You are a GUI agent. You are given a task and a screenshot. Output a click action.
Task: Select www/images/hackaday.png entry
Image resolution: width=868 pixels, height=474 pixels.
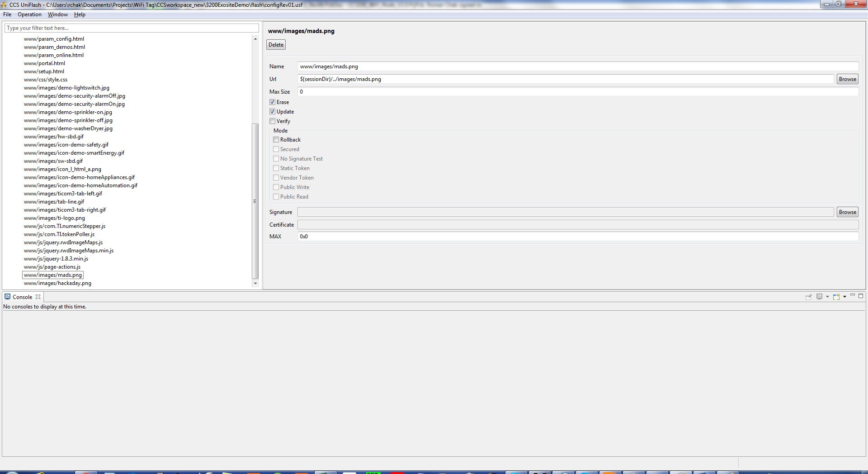[x=57, y=283]
